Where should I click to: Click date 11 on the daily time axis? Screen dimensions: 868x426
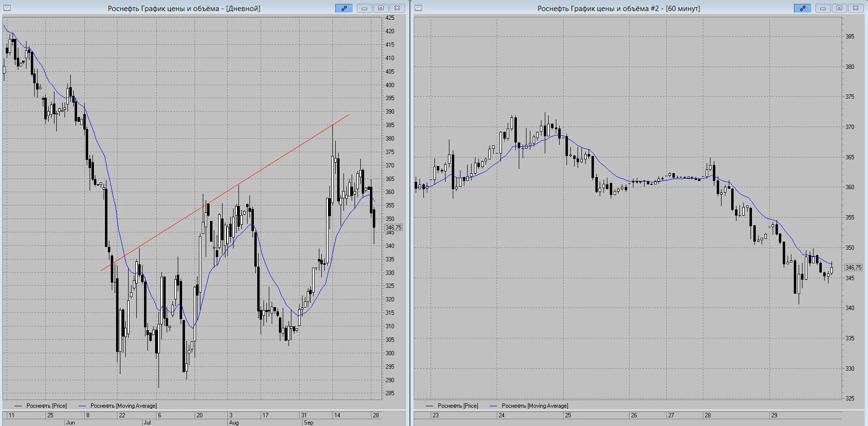click(12, 415)
